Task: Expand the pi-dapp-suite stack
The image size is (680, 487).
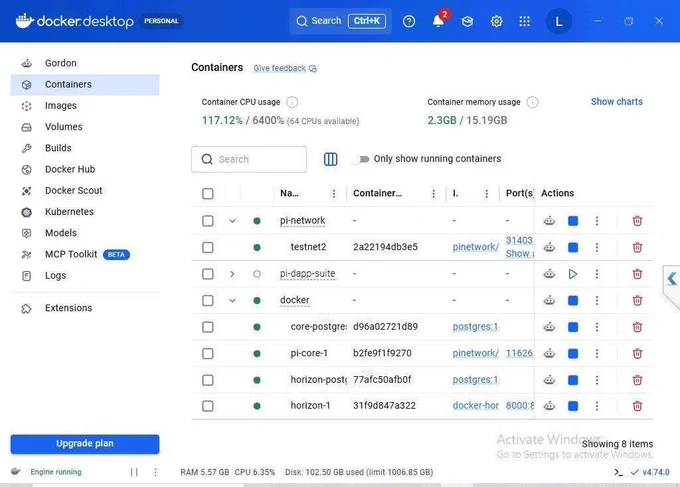Action: (x=232, y=274)
